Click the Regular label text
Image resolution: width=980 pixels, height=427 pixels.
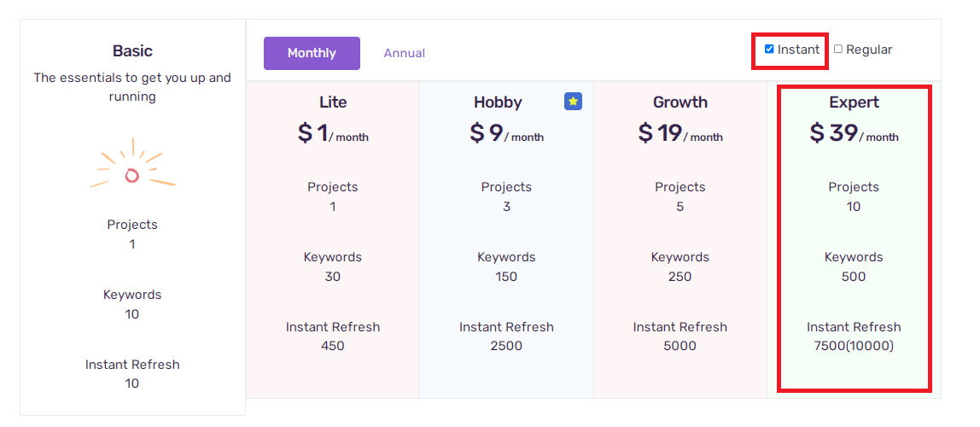click(869, 50)
